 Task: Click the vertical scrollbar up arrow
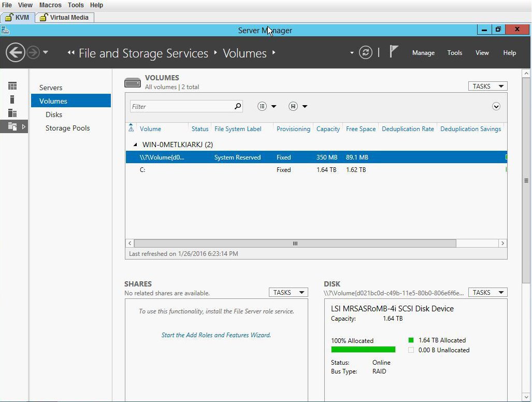click(x=526, y=73)
